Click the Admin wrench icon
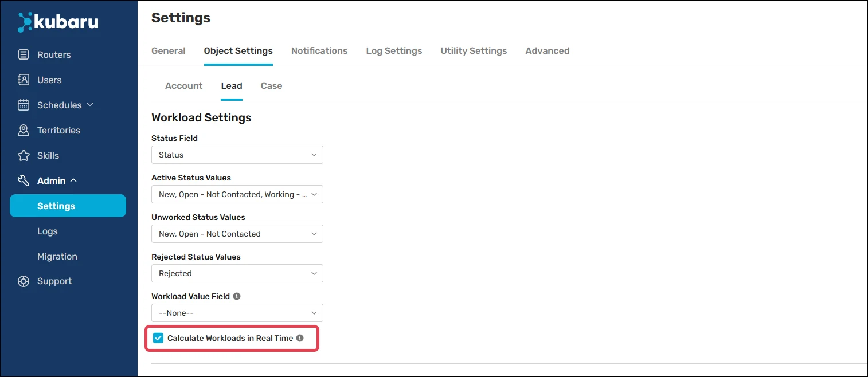This screenshot has width=868, height=377. coord(24,181)
